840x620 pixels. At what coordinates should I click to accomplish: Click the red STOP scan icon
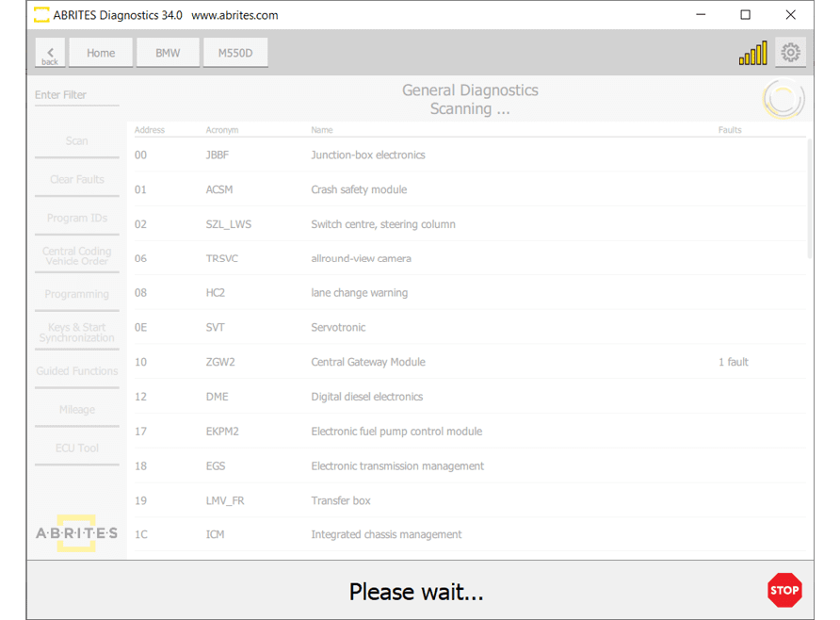783,591
